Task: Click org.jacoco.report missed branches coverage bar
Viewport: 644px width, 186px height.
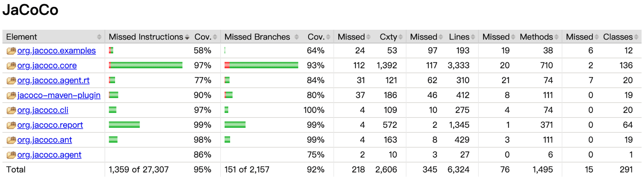Action: (235, 125)
